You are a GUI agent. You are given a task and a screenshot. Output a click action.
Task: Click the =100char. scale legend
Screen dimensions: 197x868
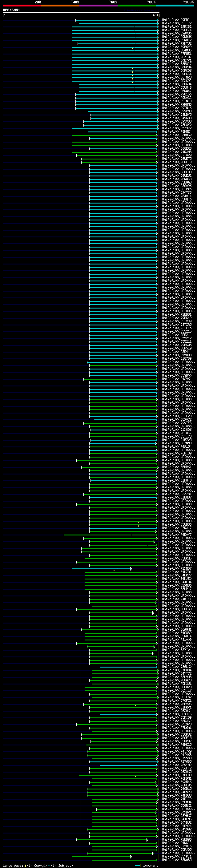[147, 866]
